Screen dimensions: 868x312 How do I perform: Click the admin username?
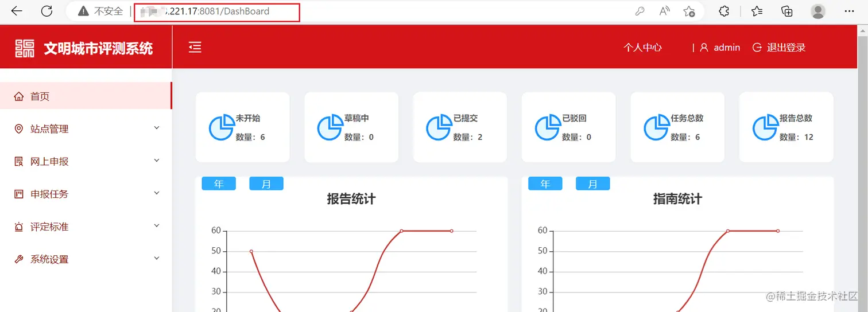click(727, 48)
